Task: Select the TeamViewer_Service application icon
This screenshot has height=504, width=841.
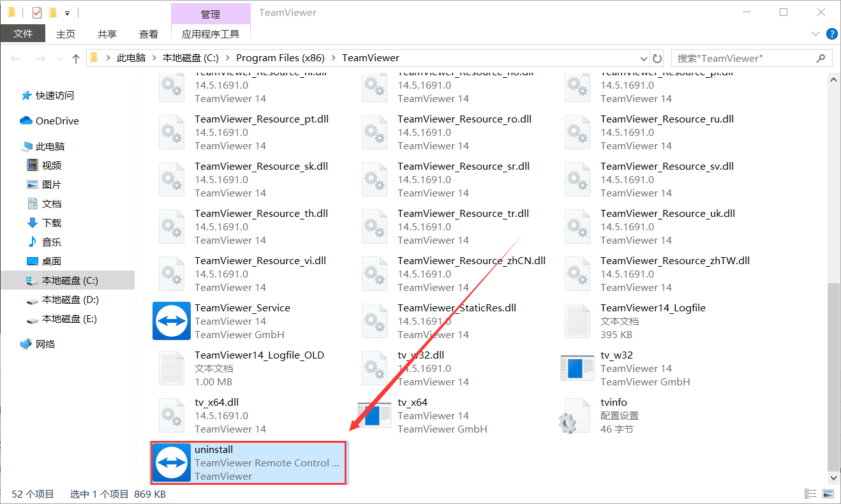Action: point(172,321)
